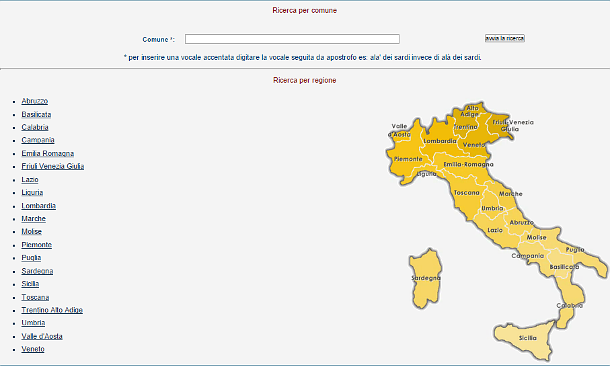Click the accented vowel instruction note
The width and height of the screenshot is (610, 367).
[x=303, y=58]
